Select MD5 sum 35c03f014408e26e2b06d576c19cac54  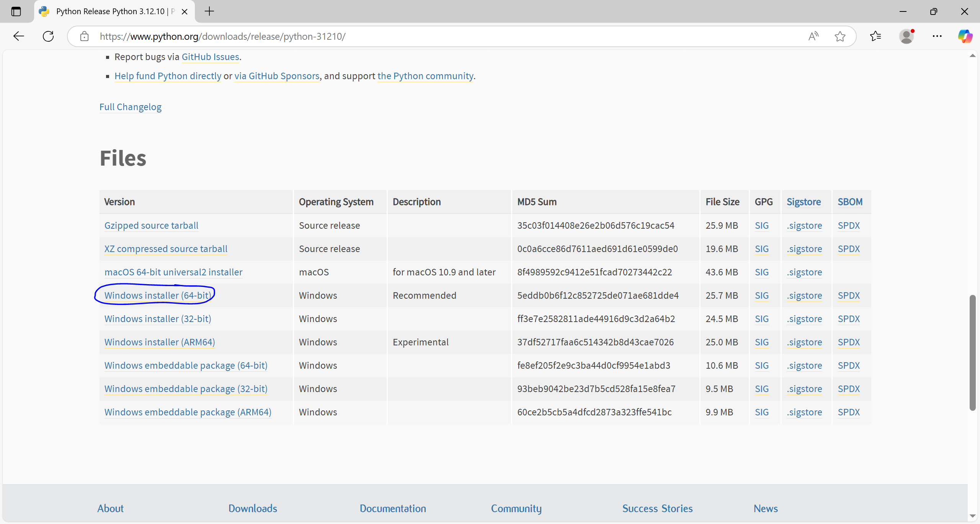[x=596, y=226]
